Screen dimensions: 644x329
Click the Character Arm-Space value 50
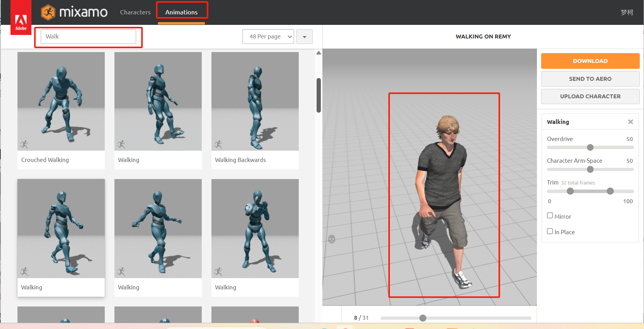point(629,161)
